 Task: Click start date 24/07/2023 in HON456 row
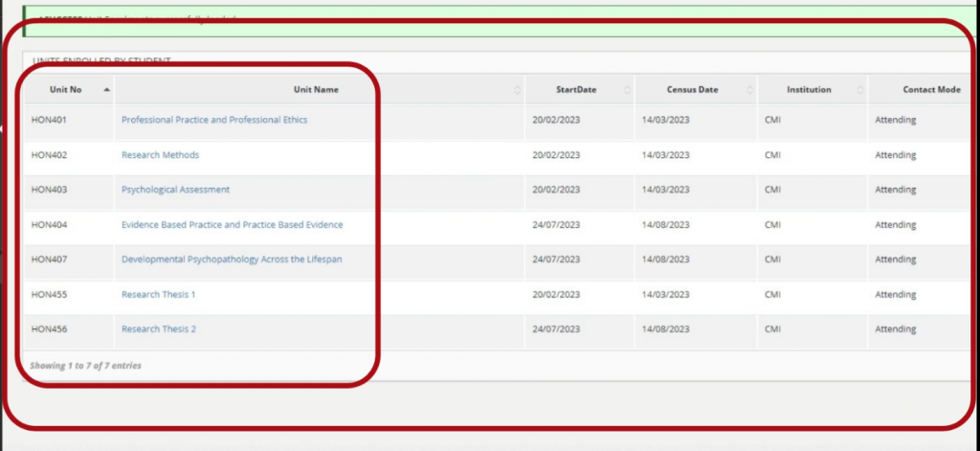click(x=556, y=329)
